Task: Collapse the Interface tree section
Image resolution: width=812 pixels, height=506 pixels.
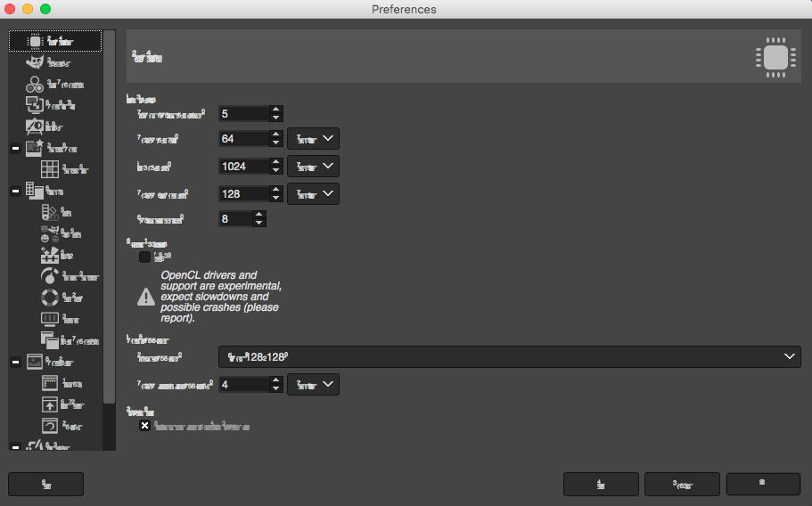Action: (15, 191)
